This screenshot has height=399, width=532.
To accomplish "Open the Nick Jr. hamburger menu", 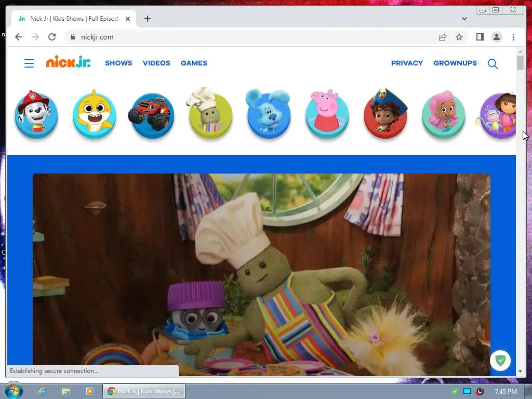I will [x=29, y=63].
